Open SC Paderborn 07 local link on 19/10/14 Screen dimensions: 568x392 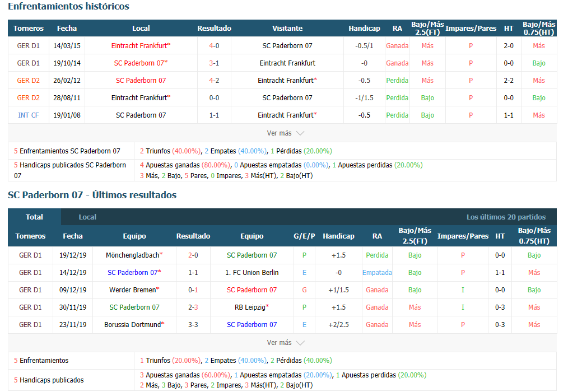(x=141, y=63)
